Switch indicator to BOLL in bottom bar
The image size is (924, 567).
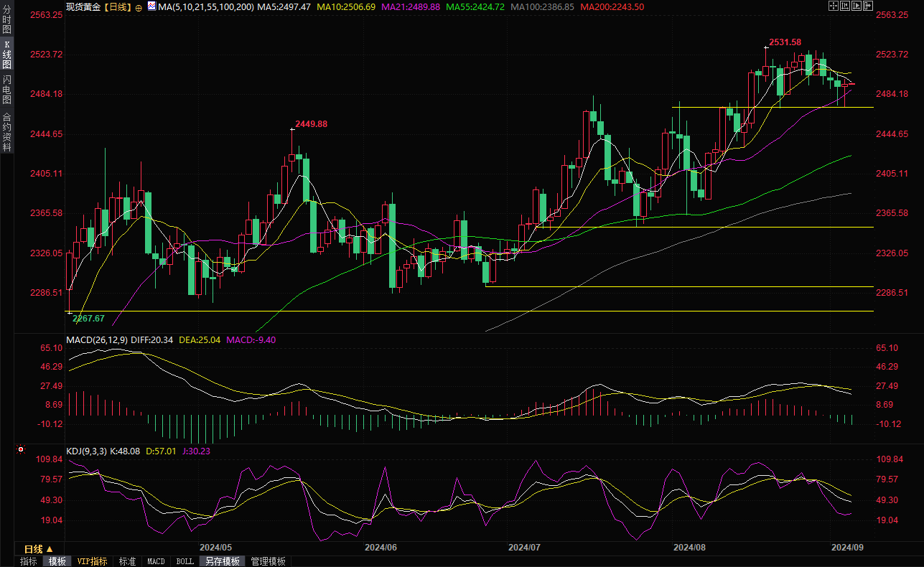(x=185, y=561)
